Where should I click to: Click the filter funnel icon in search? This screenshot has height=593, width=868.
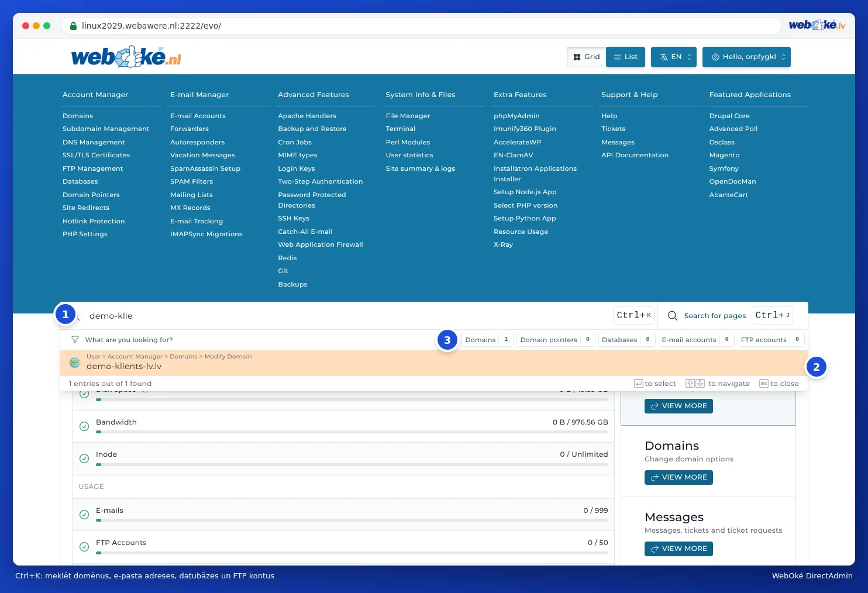click(x=75, y=340)
